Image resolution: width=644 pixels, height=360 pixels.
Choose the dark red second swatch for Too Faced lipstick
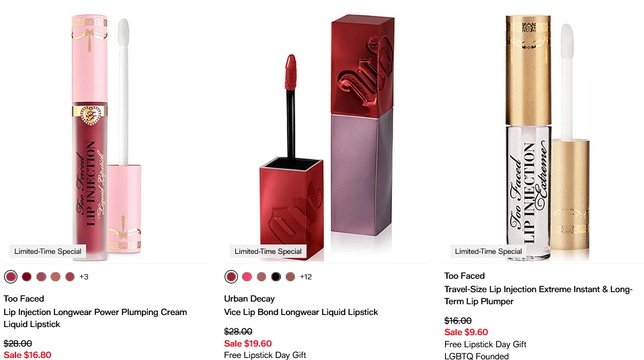[27, 277]
